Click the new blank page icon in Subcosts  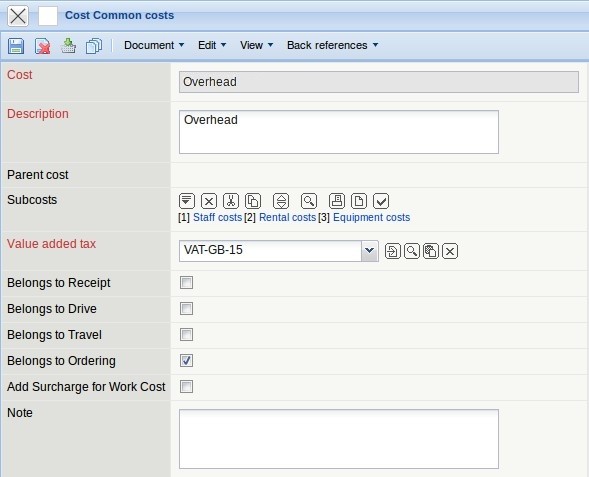[x=359, y=201]
